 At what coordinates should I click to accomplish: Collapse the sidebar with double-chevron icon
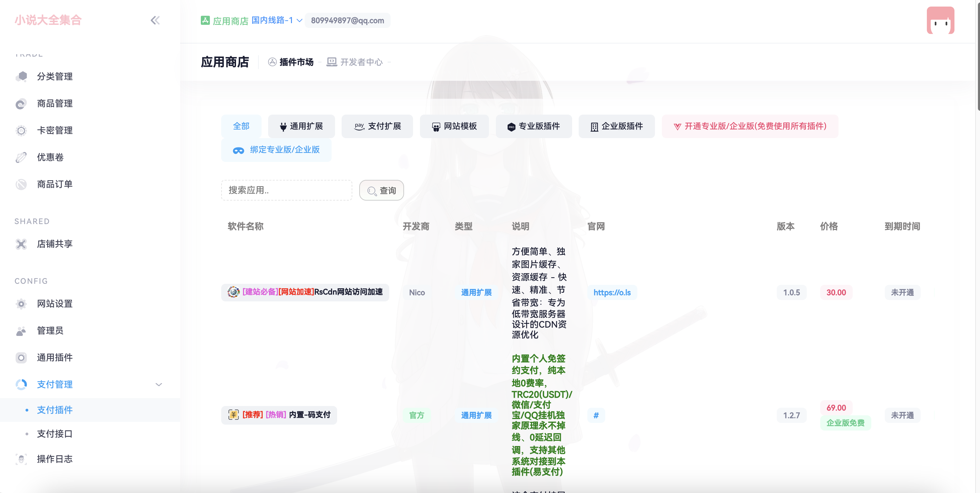point(155,20)
